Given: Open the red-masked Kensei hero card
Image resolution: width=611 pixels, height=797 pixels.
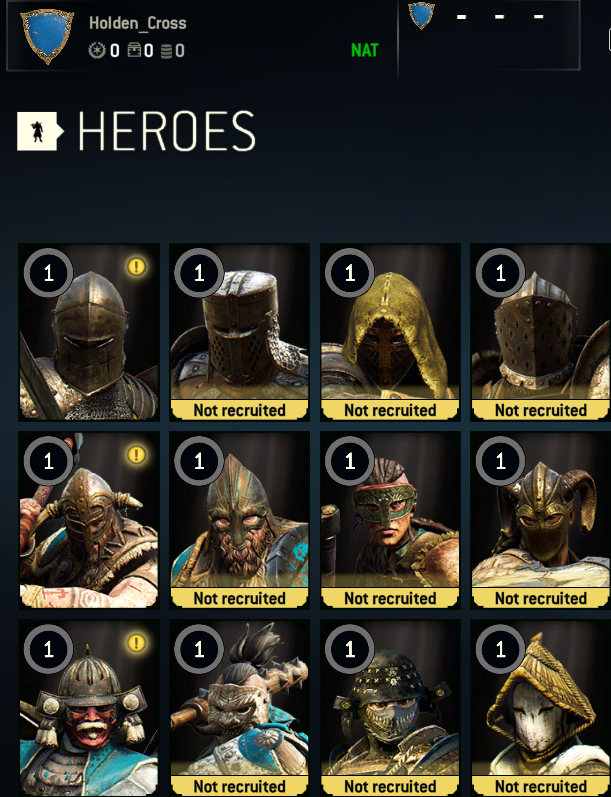Looking at the screenshot, I should [x=89, y=708].
